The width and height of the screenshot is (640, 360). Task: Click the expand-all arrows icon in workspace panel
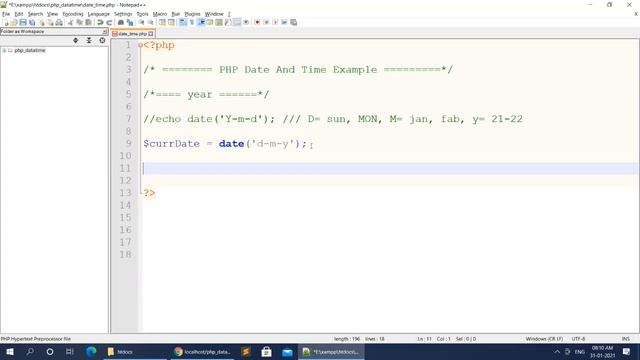76,40
